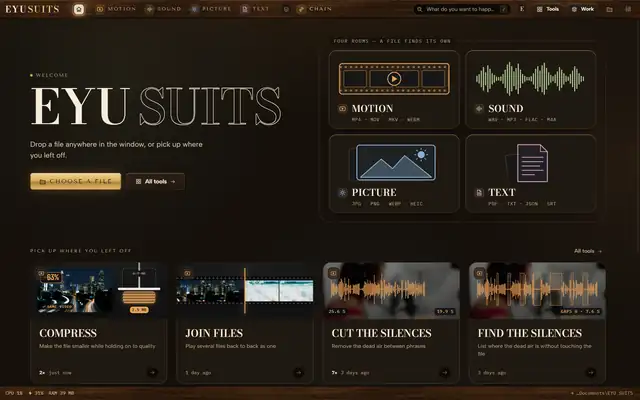Click the Join Files filmstrip thumbnail
The image size is (640, 400).
click(x=245, y=291)
